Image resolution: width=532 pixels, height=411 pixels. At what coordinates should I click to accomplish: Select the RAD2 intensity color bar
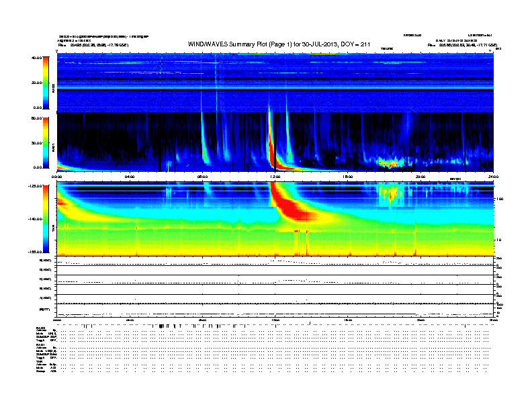(46, 83)
